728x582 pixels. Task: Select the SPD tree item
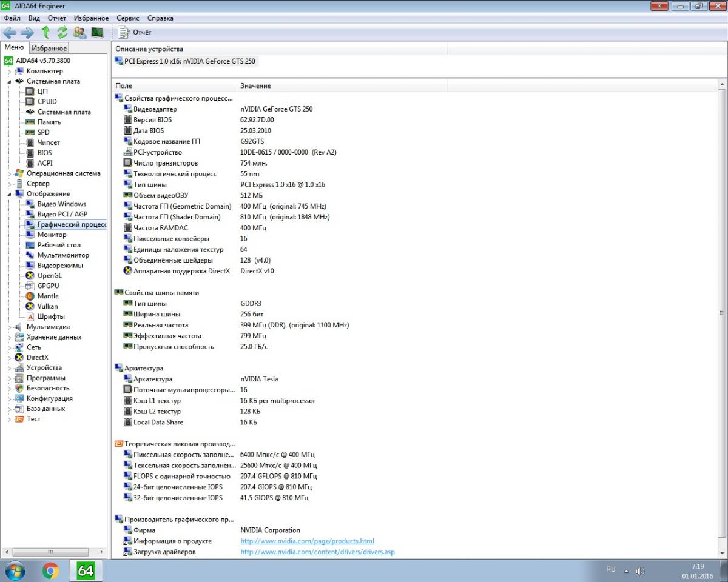click(x=43, y=132)
